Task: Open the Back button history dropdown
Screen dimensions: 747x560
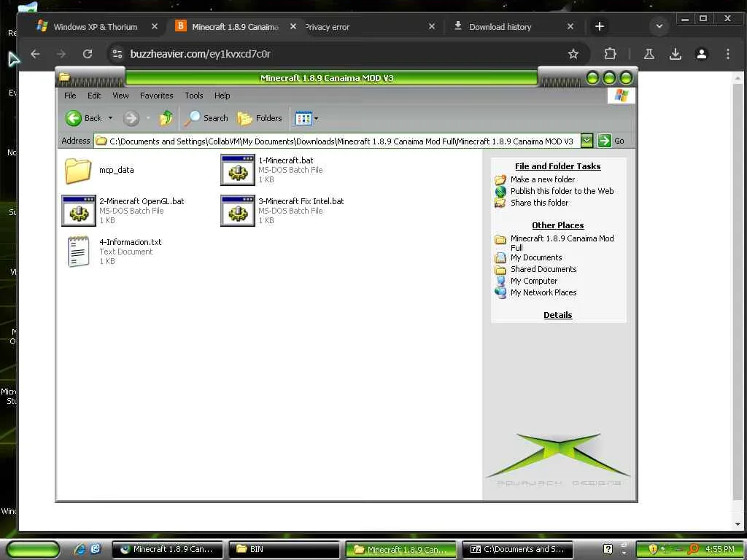Action: click(111, 118)
